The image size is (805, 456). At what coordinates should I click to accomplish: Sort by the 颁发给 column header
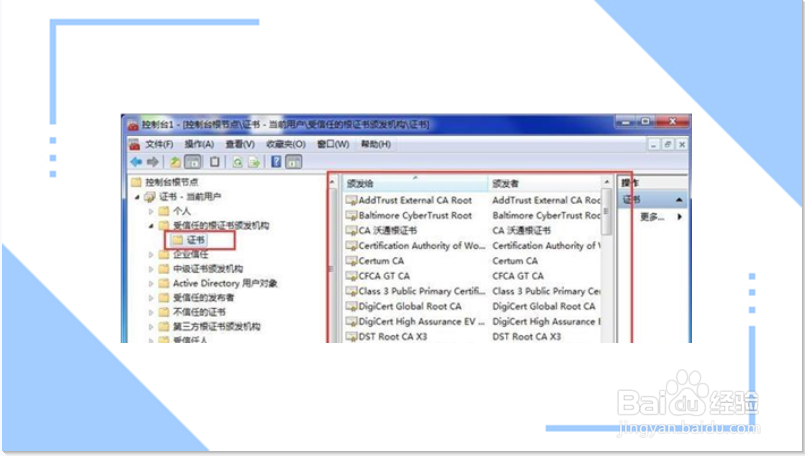coord(415,183)
